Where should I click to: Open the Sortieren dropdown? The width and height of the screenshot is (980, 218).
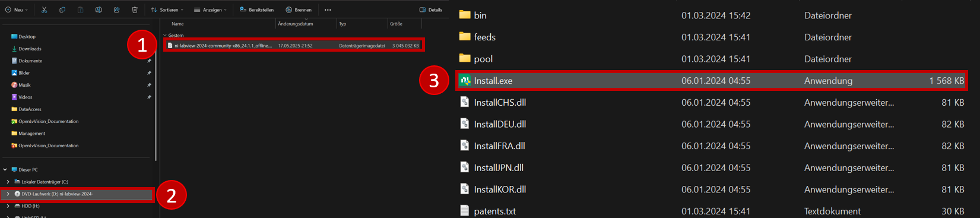pos(167,10)
